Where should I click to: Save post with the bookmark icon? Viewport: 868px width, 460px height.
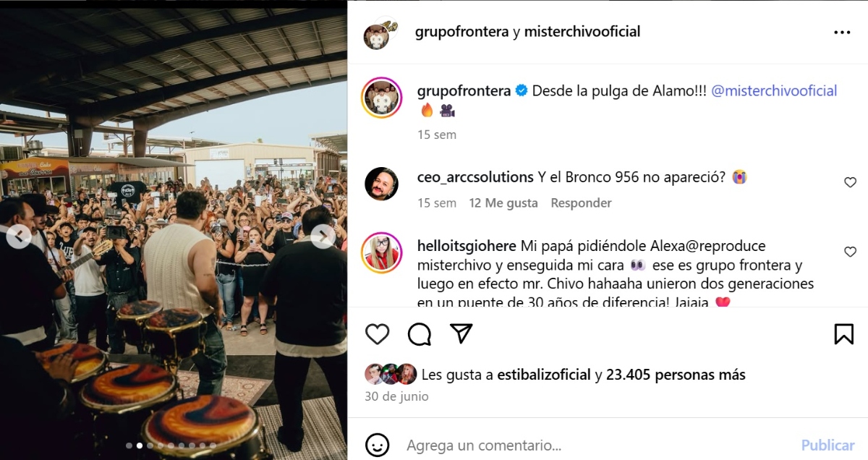843,333
